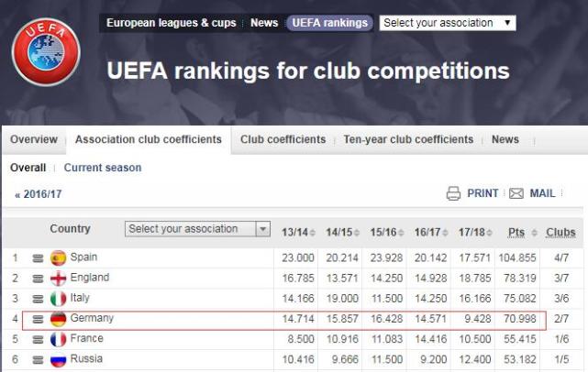
Task: Expand the Russia row details
Action: click(x=38, y=360)
